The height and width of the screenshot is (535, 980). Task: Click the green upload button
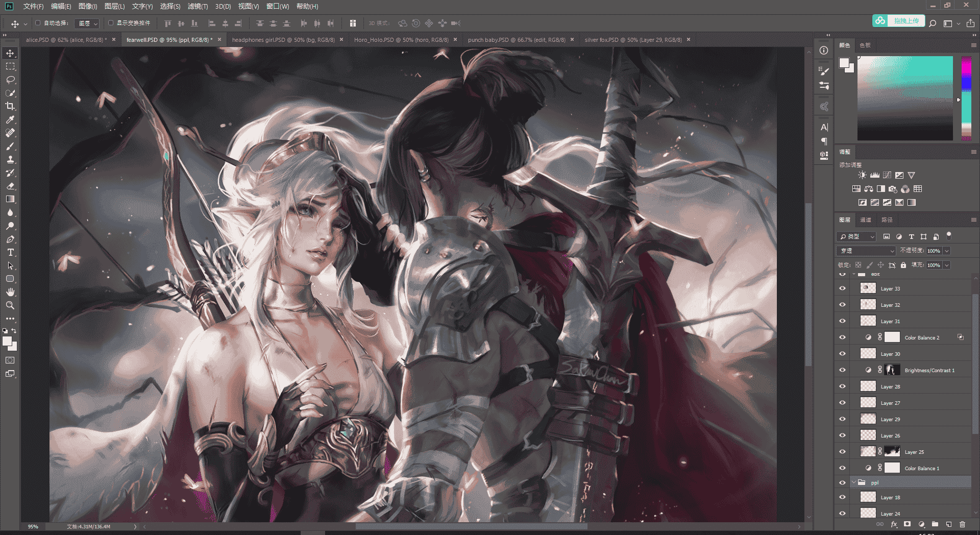point(899,21)
